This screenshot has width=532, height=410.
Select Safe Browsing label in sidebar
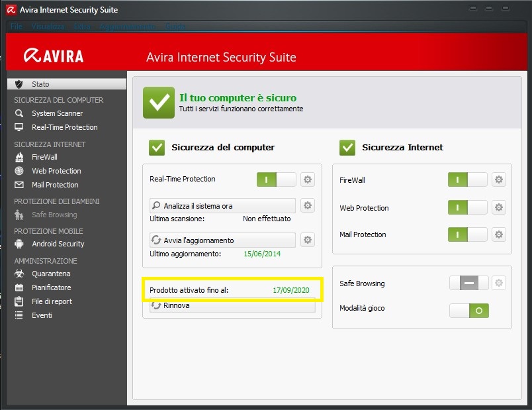click(x=54, y=215)
